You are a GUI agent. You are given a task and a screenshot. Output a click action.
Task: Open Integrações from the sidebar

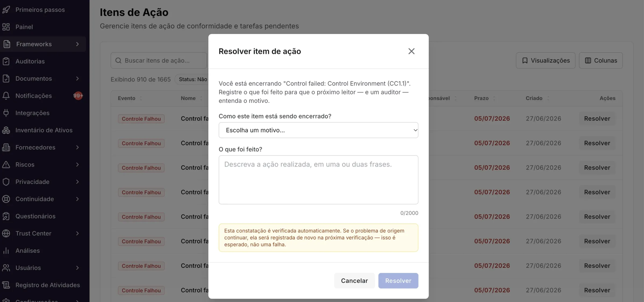coord(43,113)
